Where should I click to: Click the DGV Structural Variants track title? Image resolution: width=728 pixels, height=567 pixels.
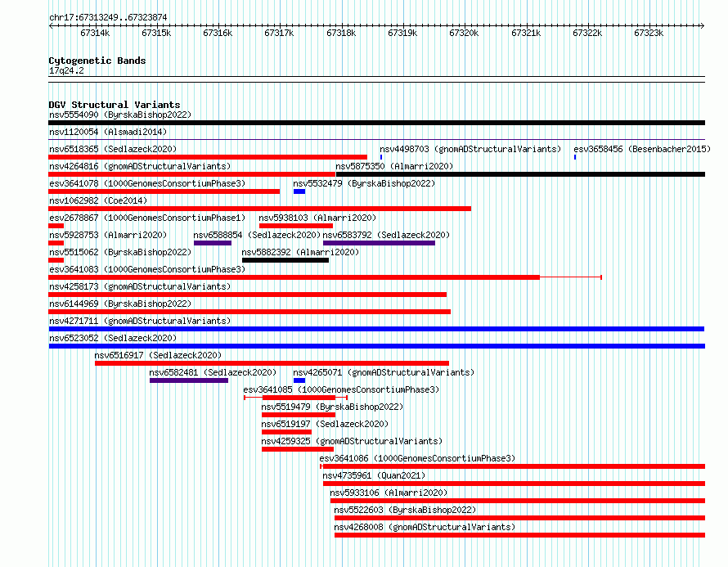[x=115, y=105]
